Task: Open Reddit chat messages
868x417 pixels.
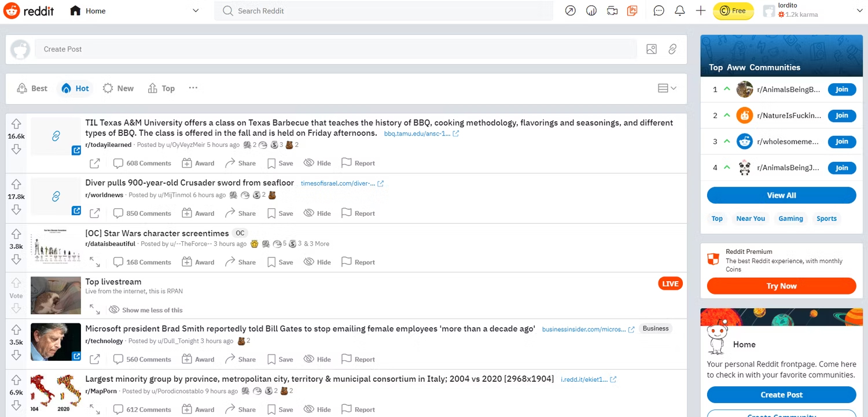Action: coord(659,10)
